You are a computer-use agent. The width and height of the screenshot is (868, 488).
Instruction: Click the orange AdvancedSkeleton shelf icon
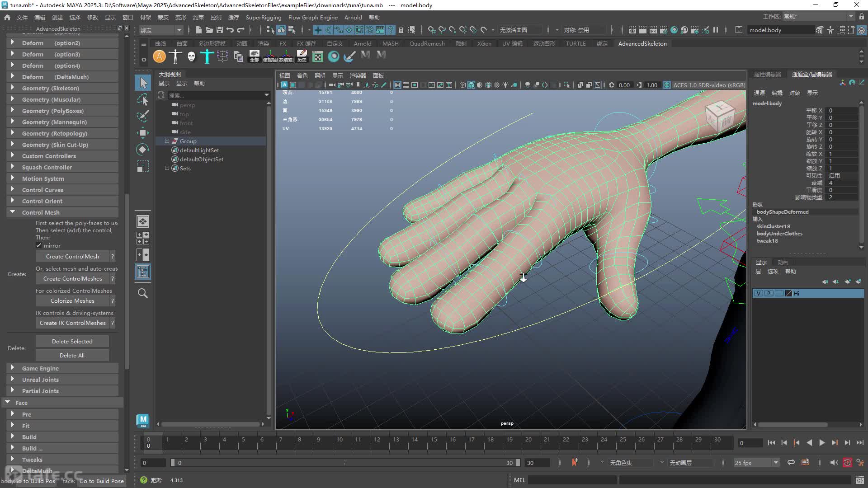coord(159,56)
